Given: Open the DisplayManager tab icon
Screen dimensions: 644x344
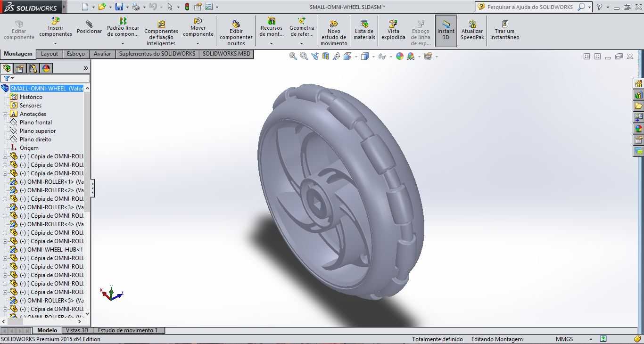Looking at the screenshot, I should [x=46, y=68].
